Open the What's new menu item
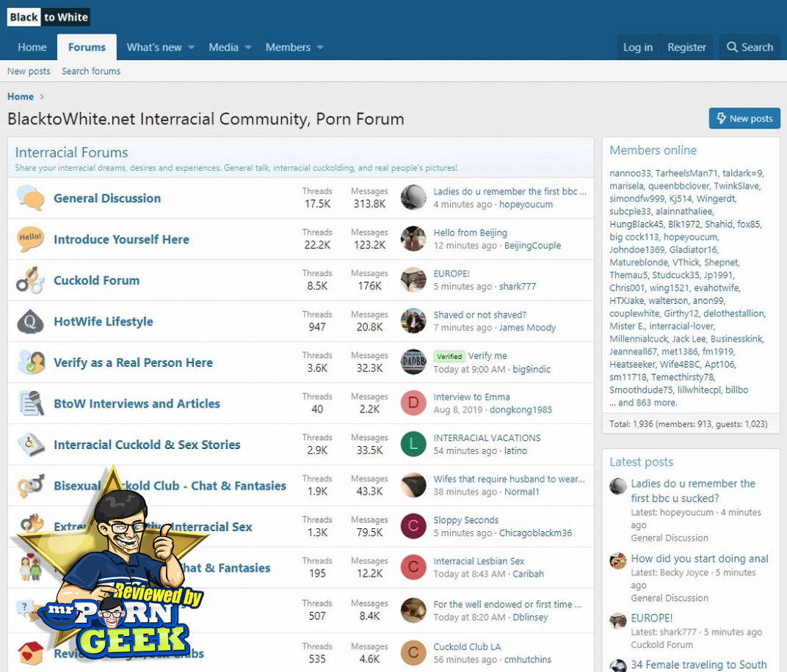This screenshot has height=672, width=787. [x=154, y=47]
